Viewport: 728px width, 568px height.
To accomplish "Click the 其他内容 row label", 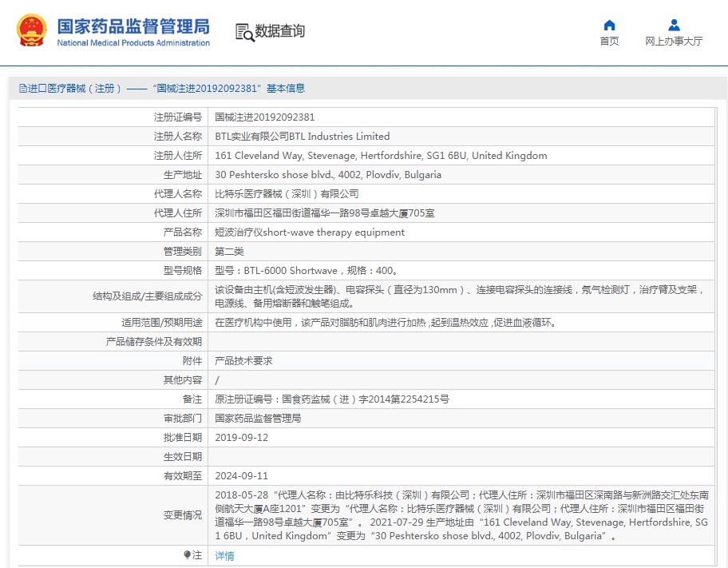I will pos(183,380).
